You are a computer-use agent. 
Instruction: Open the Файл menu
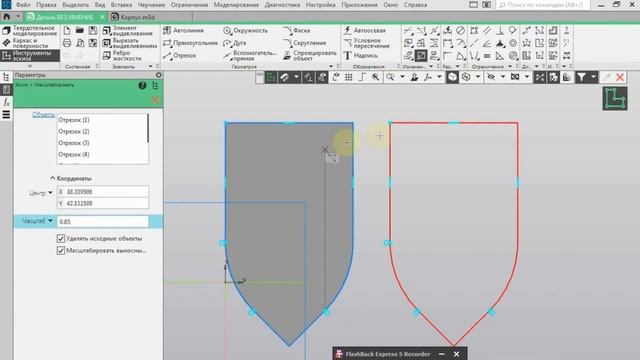(x=23, y=5)
